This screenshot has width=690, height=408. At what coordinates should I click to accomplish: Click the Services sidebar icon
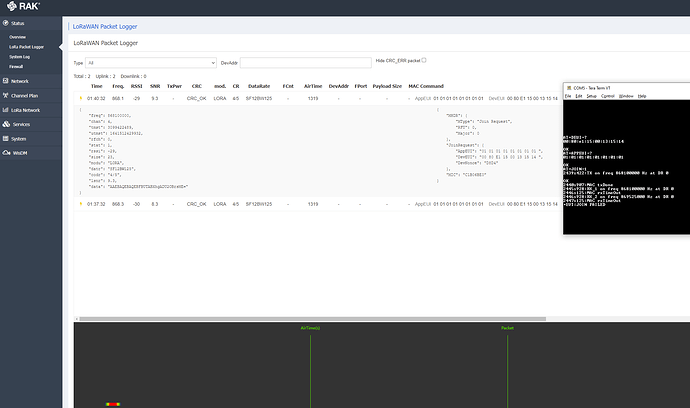coord(7,124)
